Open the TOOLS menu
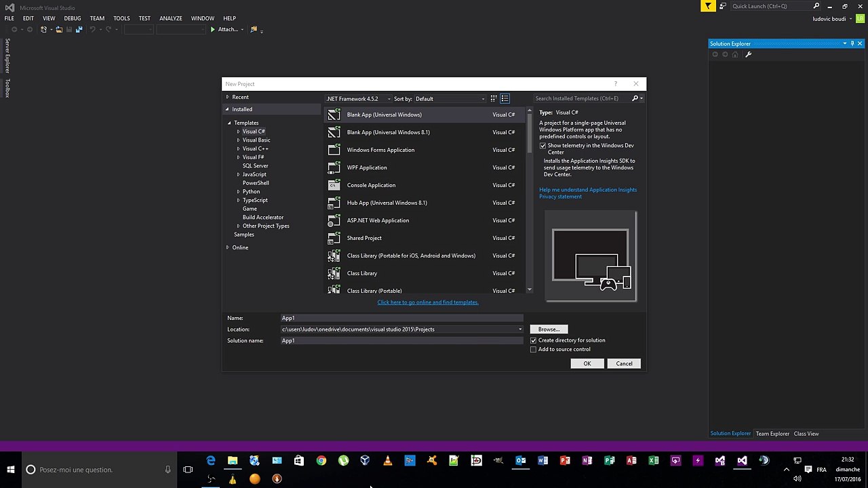Screen dimensions: 868x488 click(x=121, y=18)
